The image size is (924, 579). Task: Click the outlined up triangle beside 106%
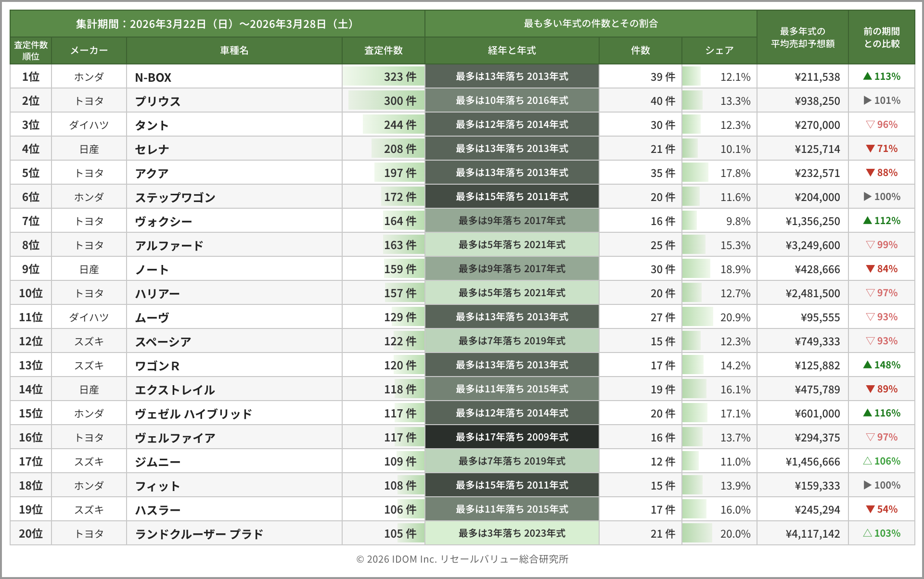click(868, 461)
